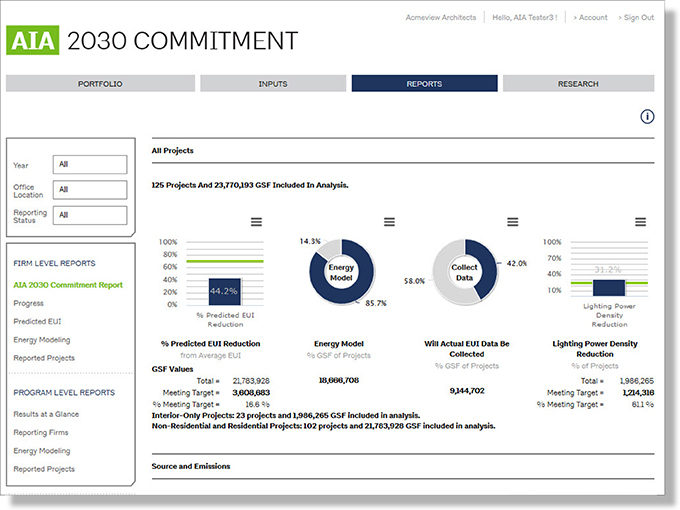Viewport: 680px width, 510px height.
Task: Click the 18,668,708 Energy Model GSF value
Action: pyautogui.click(x=339, y=380)
